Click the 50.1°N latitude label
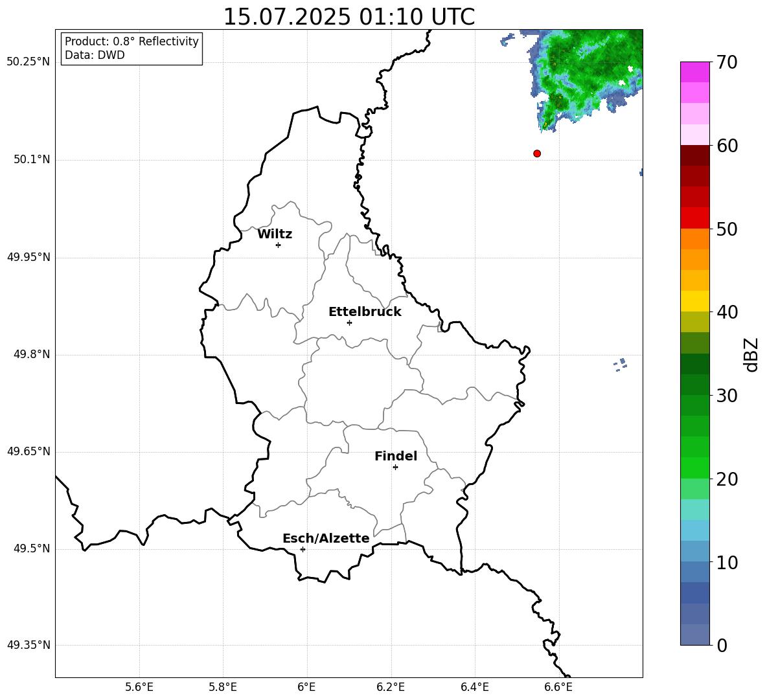767x700 pixels. point(32,159)
